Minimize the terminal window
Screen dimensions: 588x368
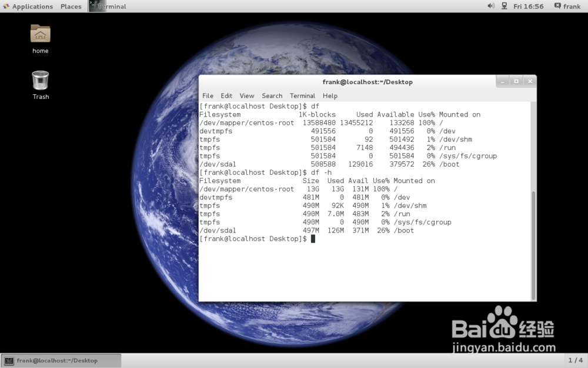[503, 81]
